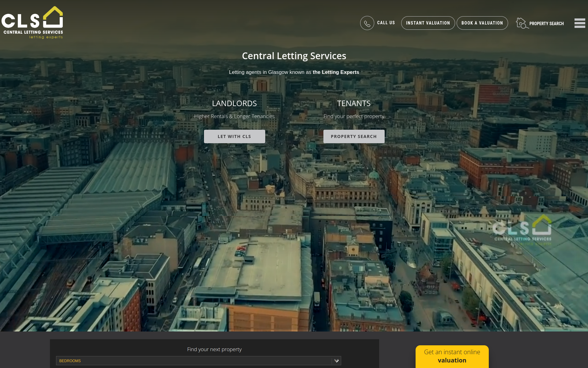Open the Instant Valuation button
The image size is (588, 368).
tap(428, 23)
